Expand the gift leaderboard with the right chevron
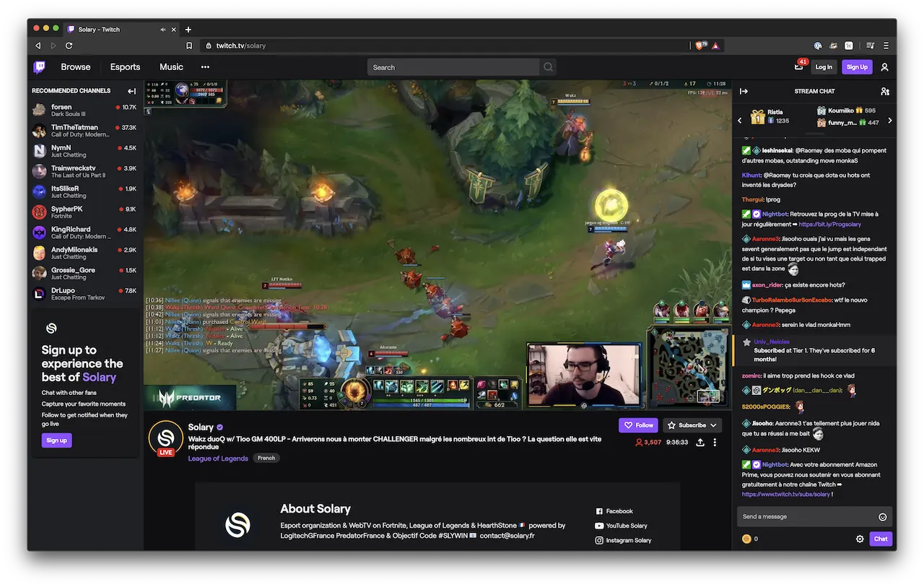 tap(891, 121)
